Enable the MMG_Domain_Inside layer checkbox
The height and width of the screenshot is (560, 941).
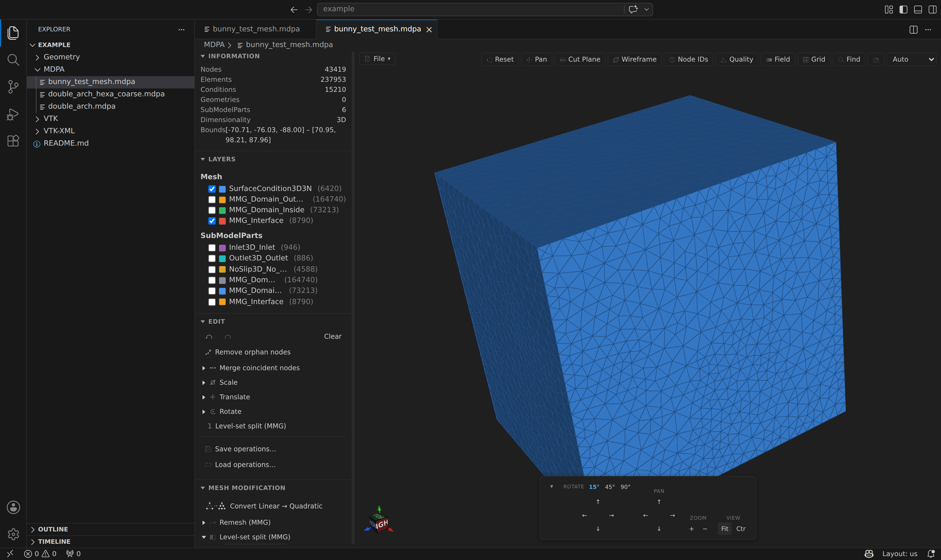[212, 210]
